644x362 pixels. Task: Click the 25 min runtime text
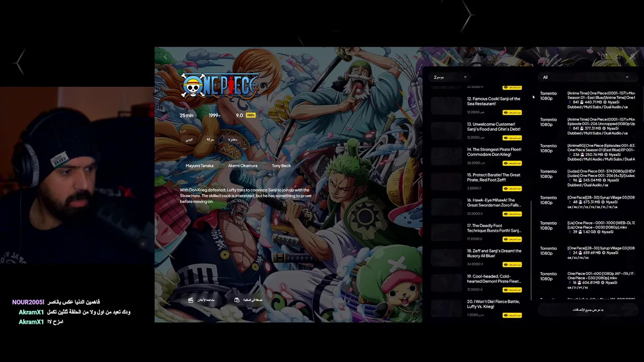point(187,115)
